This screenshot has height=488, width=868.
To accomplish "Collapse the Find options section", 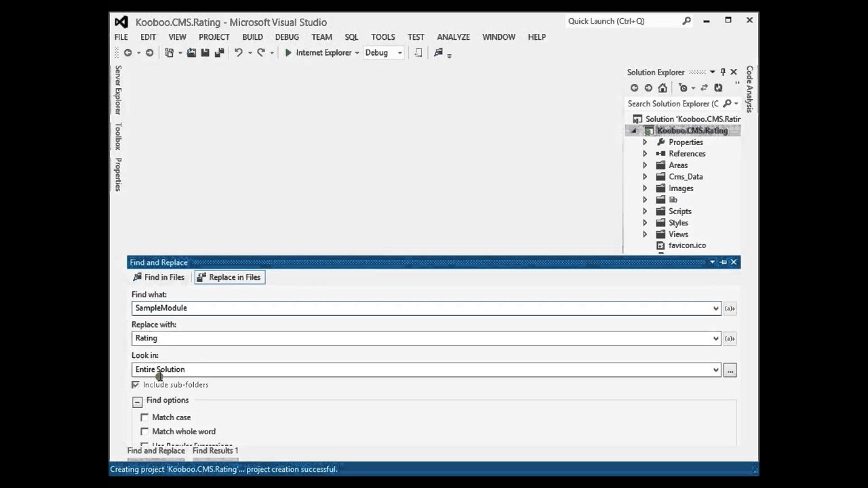I will tap(137, 402).
